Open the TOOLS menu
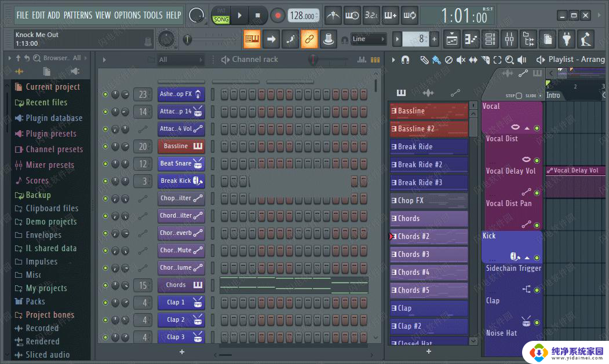The height and width of the screenshot is (364, 609). click(x=152, y=16)
